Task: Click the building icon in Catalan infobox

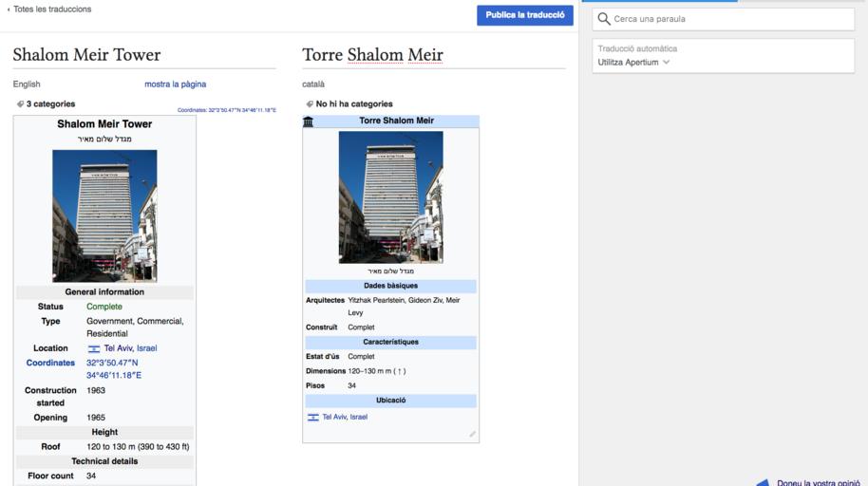Action: pos(308,121)
